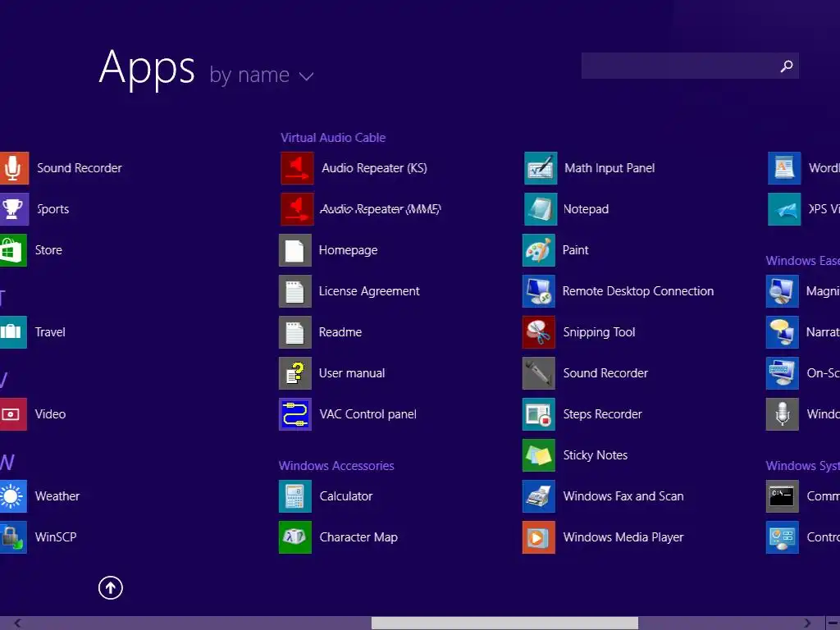The image size is (840, 630).
Task: Click the Character Map label
Action: 358,537
